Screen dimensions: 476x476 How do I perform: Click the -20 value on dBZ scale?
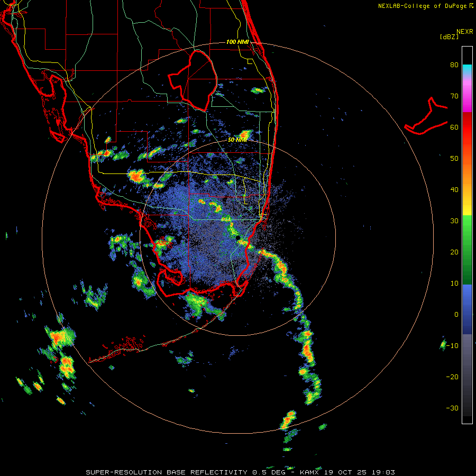tap(452, 377)
